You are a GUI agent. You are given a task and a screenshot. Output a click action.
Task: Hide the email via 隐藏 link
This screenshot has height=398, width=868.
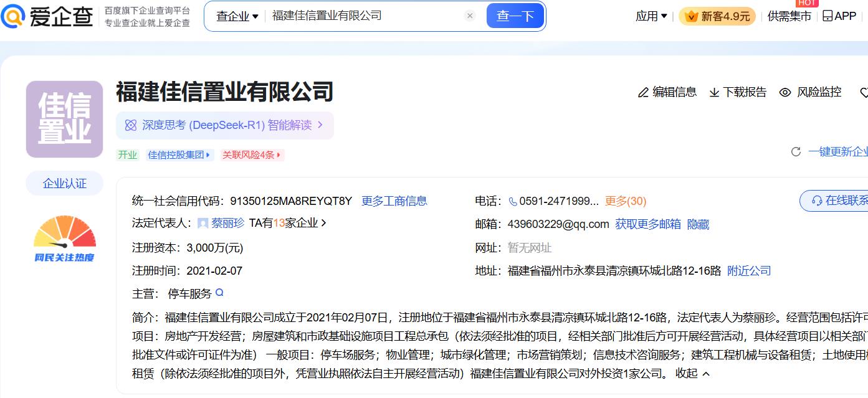click(698, 224)
